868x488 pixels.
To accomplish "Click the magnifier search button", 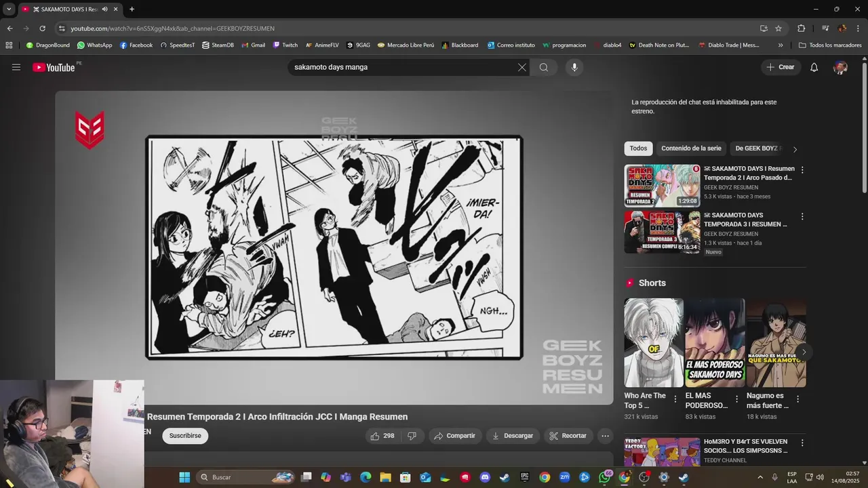I will point(544,67).
